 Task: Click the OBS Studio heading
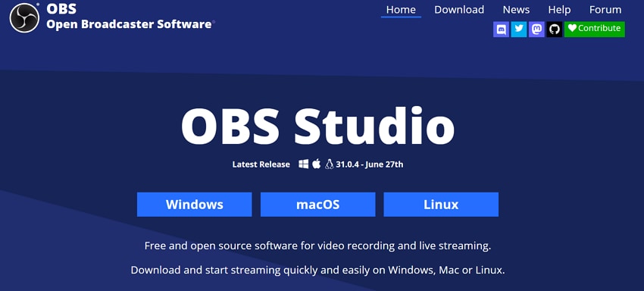318,126
